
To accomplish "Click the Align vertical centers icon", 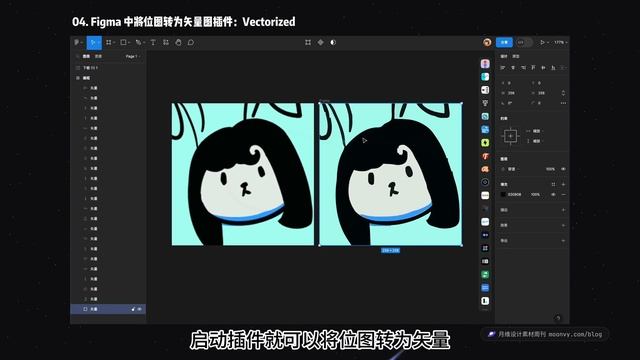I will pyautogui.click(x=543, y=68).
